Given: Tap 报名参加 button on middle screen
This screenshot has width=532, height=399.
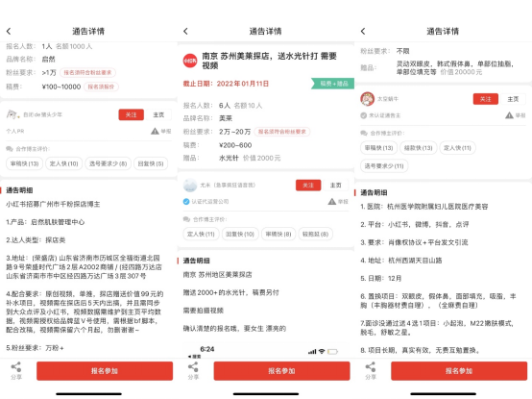Looking at the screenshot, I should click(281, 371).
